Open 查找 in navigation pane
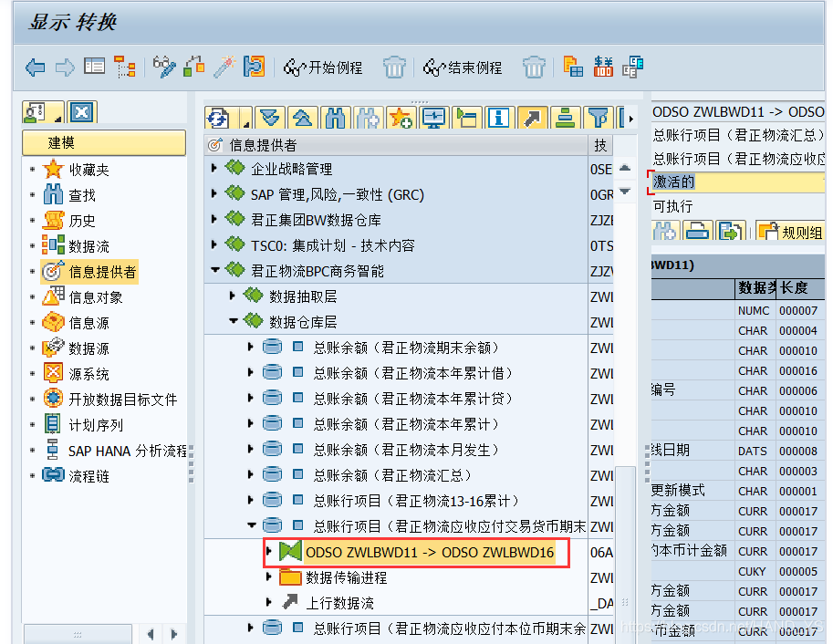 pos(82,195)
